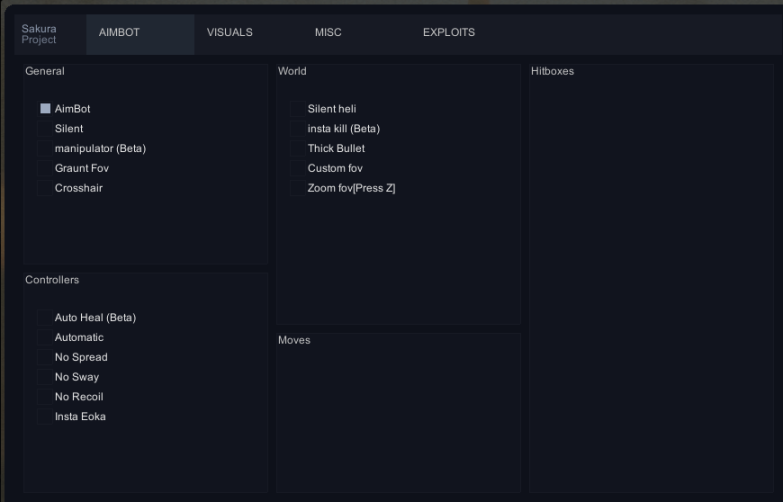Toggle manipulator (Beta) checkbox

pos(45,149)
